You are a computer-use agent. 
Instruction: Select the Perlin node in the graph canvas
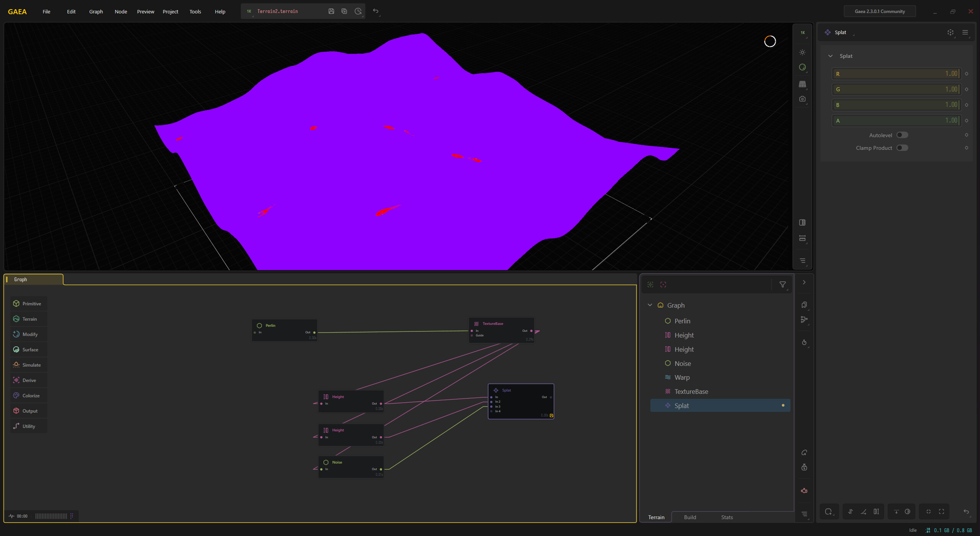[284, 330]
